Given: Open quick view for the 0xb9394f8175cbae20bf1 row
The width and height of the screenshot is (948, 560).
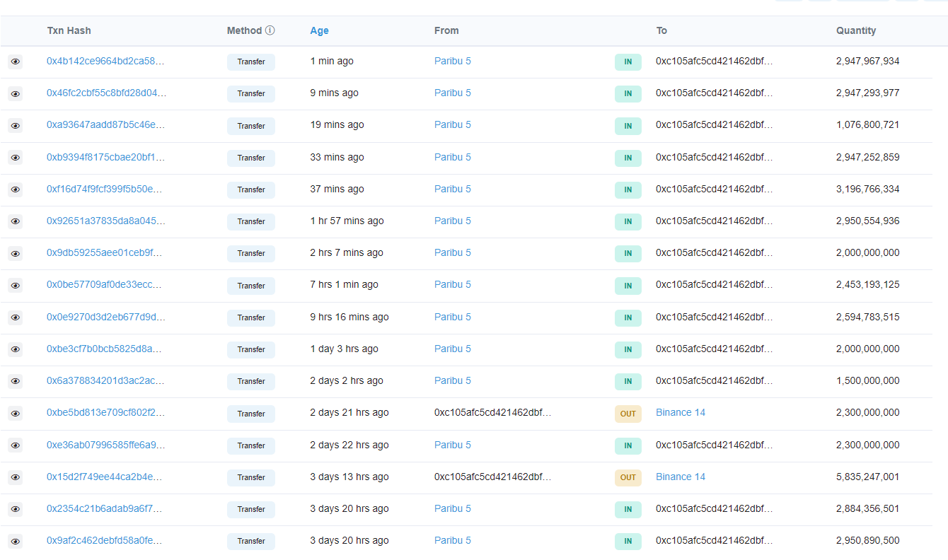Looking at the screenshot, I should pyautogui.click(x=16, y=158).
